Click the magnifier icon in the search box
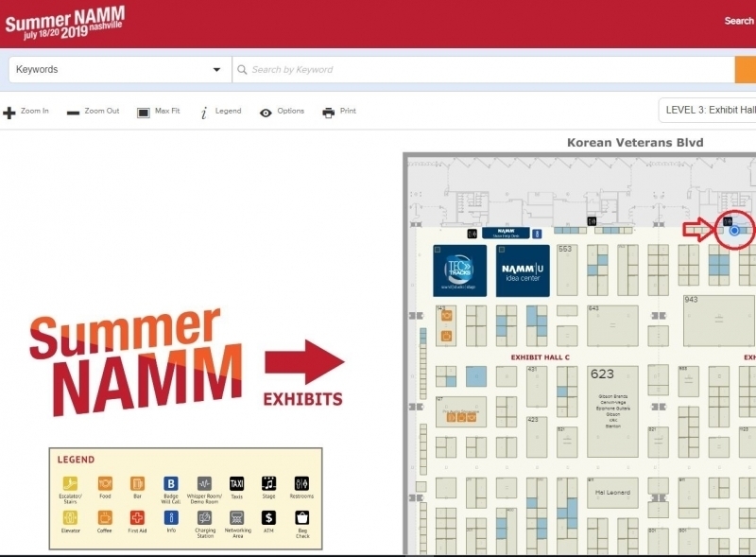The width and height of the screenshot is (756, 557). point(242,70)
